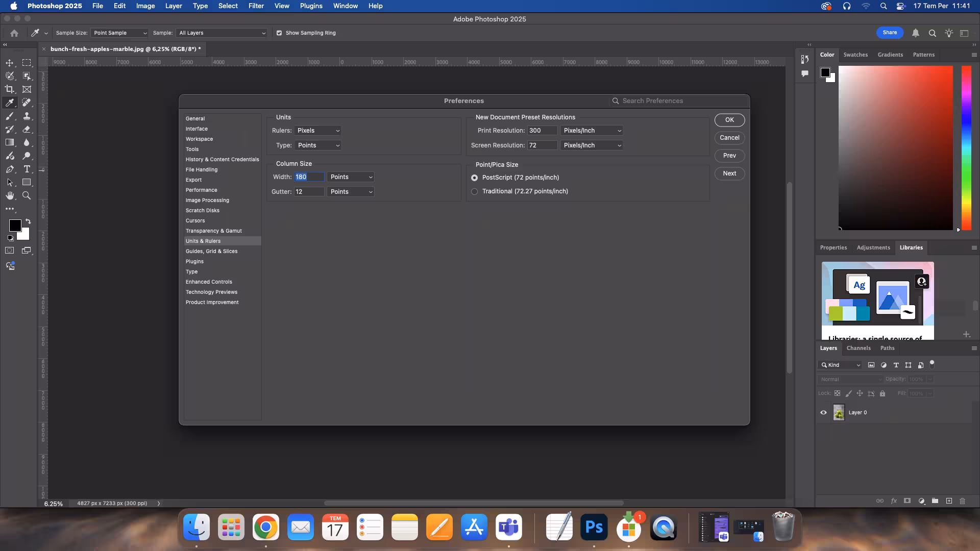Select PostScript (72 points/inch) option
Image resolution: width=980 pixels, height=551 pixels.
[475, 178]
